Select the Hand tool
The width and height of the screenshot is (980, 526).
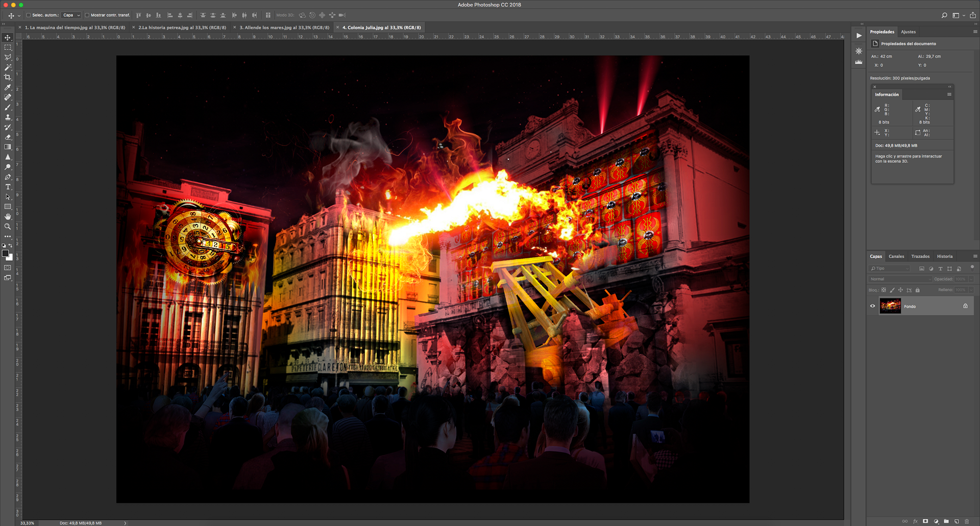[x=8, y=217]
